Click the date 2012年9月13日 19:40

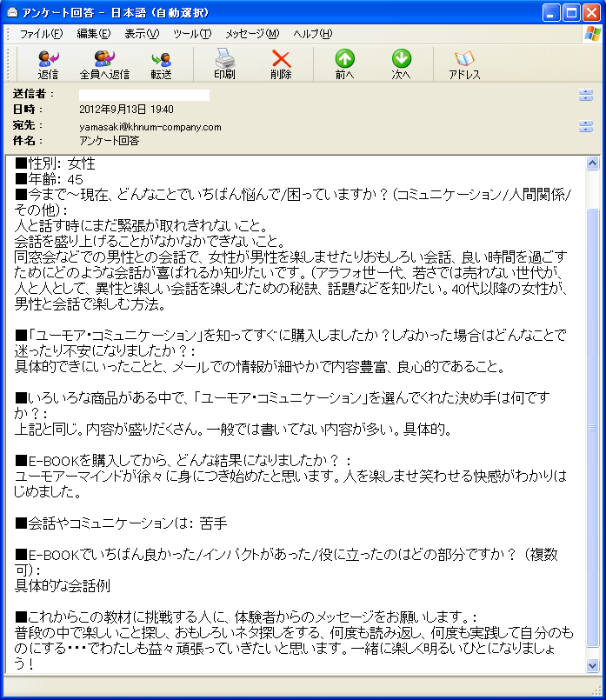(126, 110)
